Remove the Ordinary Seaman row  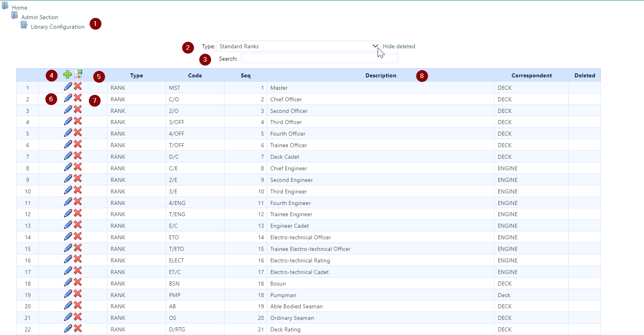(x=78, y=317)
